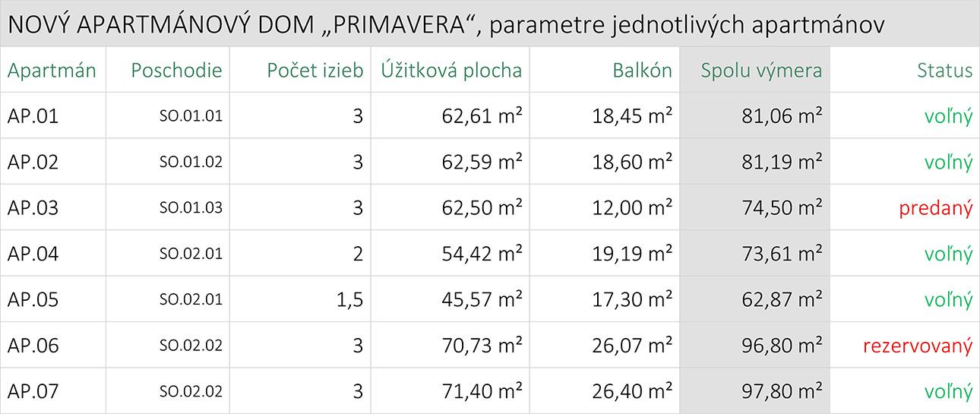
Task: Click the rezervovaný status for AP.06
Action: [x=917, y=346]
